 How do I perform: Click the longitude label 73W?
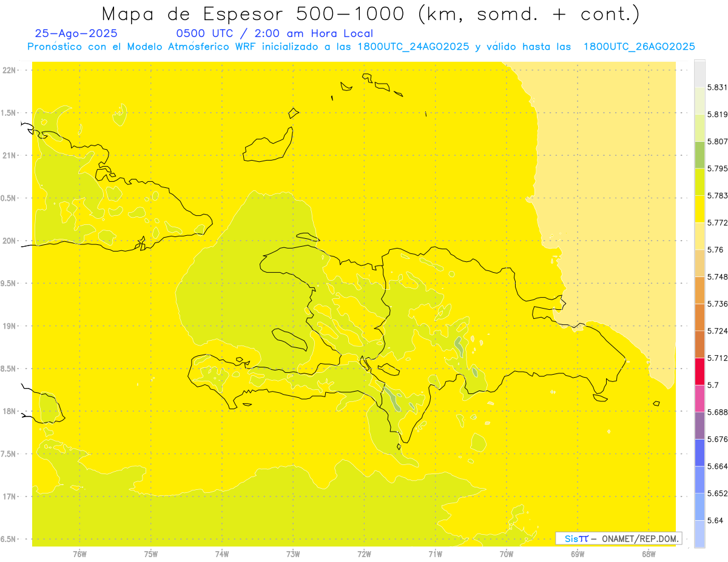[x=293, y=554]
